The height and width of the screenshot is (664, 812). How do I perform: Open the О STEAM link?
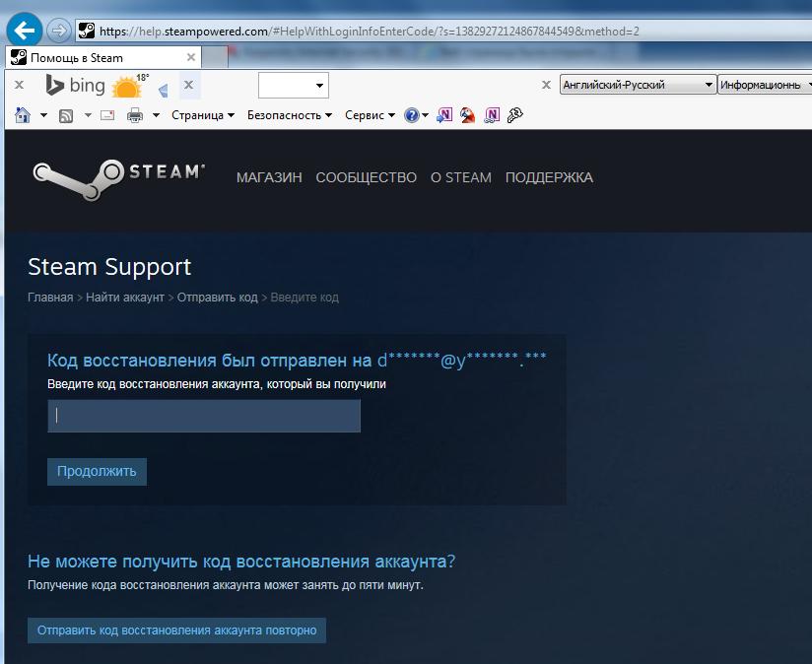(x=461, y=177)
